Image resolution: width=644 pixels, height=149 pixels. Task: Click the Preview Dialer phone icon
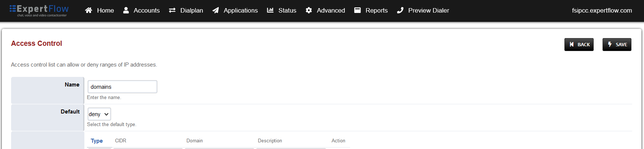point(400,10)
